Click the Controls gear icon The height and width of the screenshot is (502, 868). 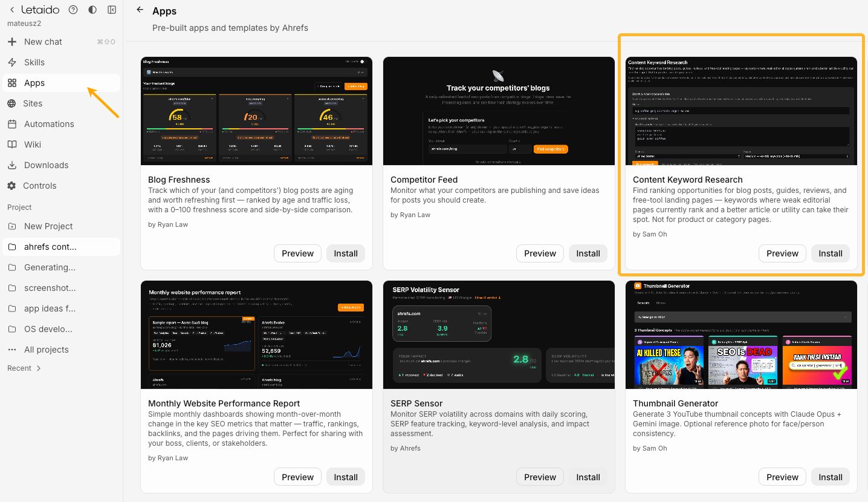[12, 186]
